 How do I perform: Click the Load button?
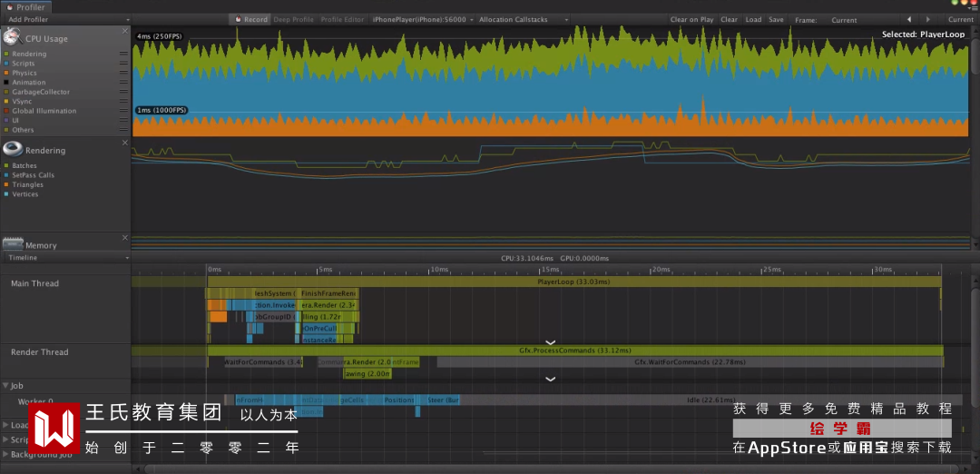click(754, 19)
